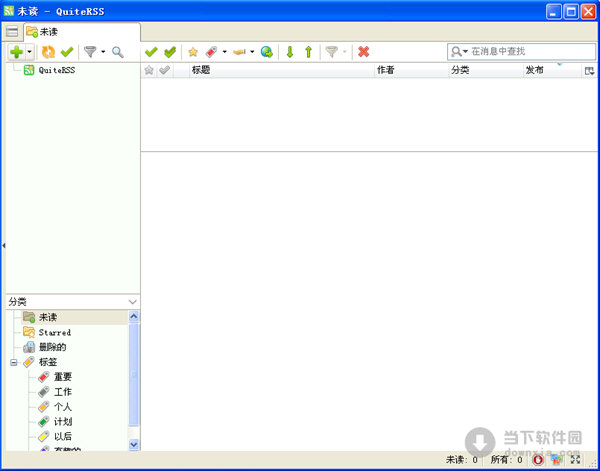This screenshot has width=600, height=471.
Task: Collapse the 分类 categories panel chevron
Action: tap(132, 302)
